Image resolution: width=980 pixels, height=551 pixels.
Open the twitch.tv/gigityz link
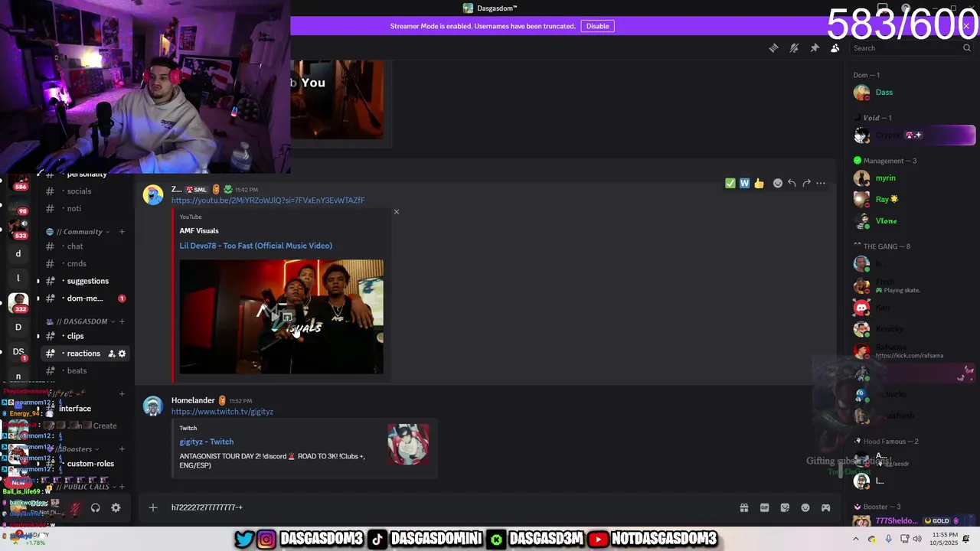tap(222, 412)
